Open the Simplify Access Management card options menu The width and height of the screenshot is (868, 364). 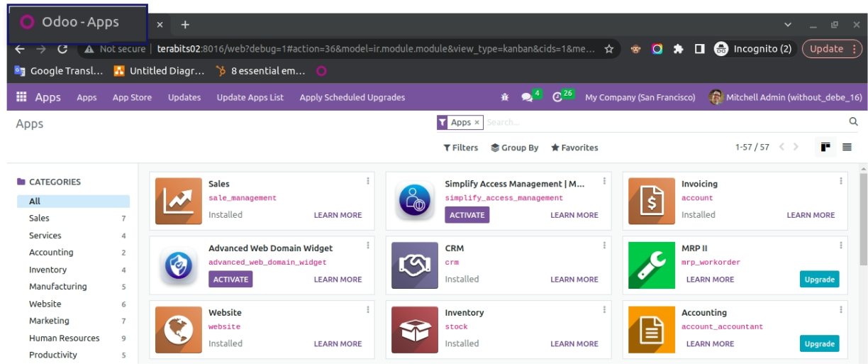[x=604, y=181]
